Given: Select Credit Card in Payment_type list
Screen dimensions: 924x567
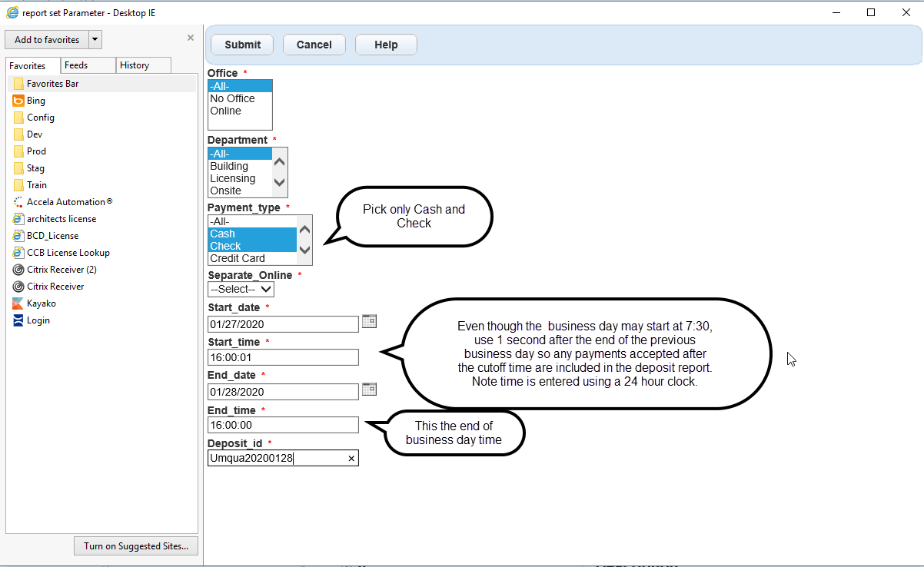Looking at the screenshot, I should (238, 259).
